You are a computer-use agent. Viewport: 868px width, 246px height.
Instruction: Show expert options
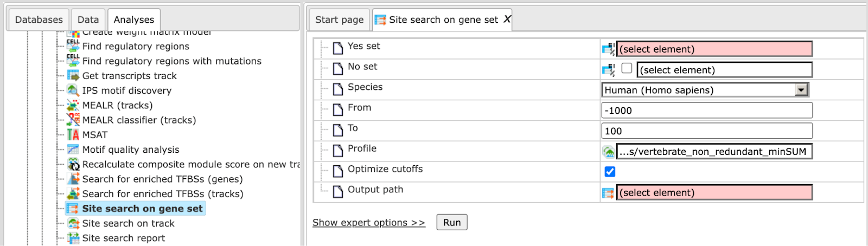point(369,223)
